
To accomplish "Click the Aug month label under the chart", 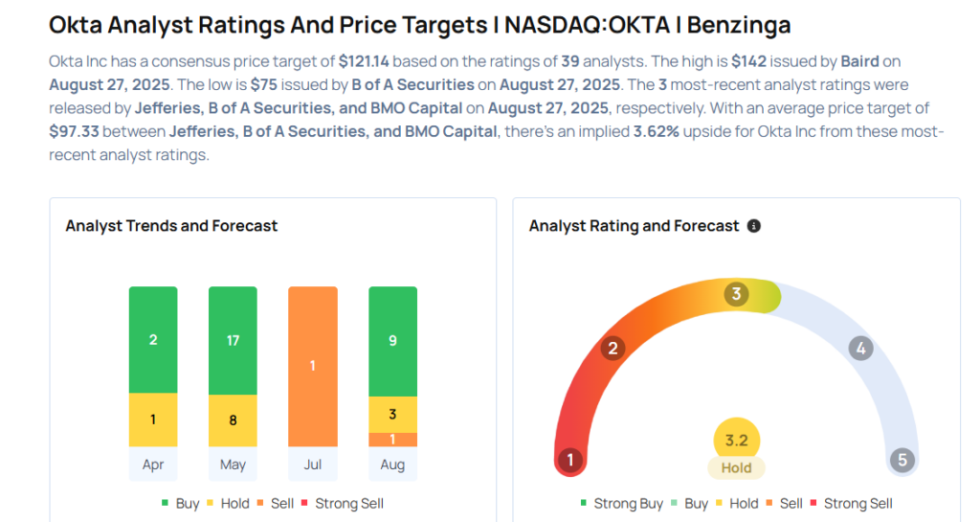I will (x=392, y=465).
